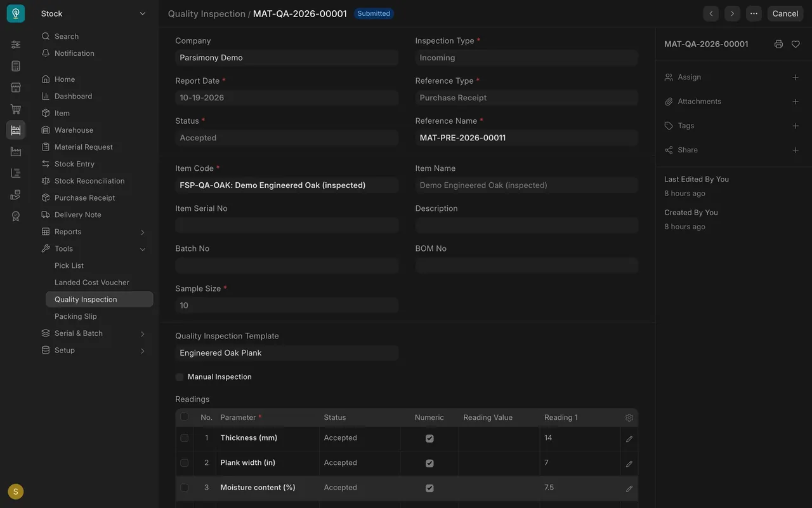Toggle the Manual Inspection checkbox
The width and height of the screenshot is (812, 508).
click(180, 377)
